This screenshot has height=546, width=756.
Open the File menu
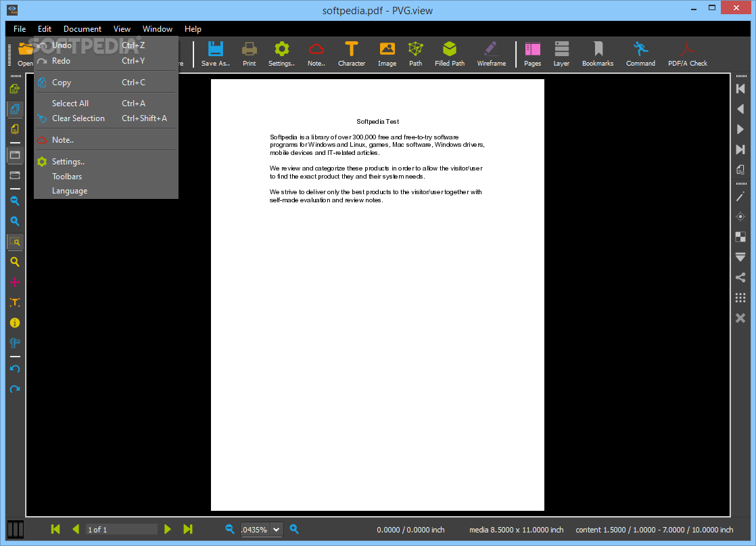click(20, 29)
